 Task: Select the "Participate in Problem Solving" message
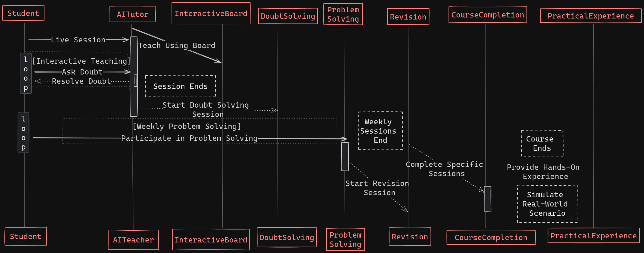[x=189, y=138]
